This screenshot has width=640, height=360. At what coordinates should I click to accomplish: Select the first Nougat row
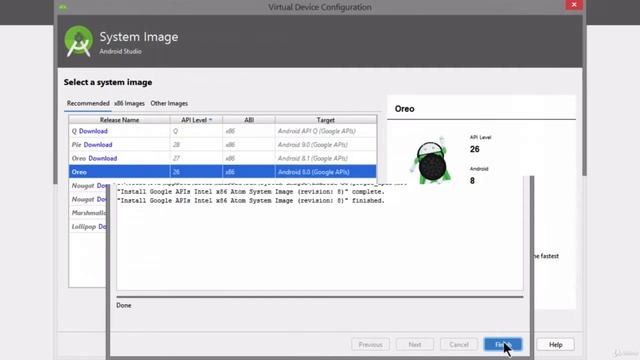pyautogui.click(x=88, y=186)
